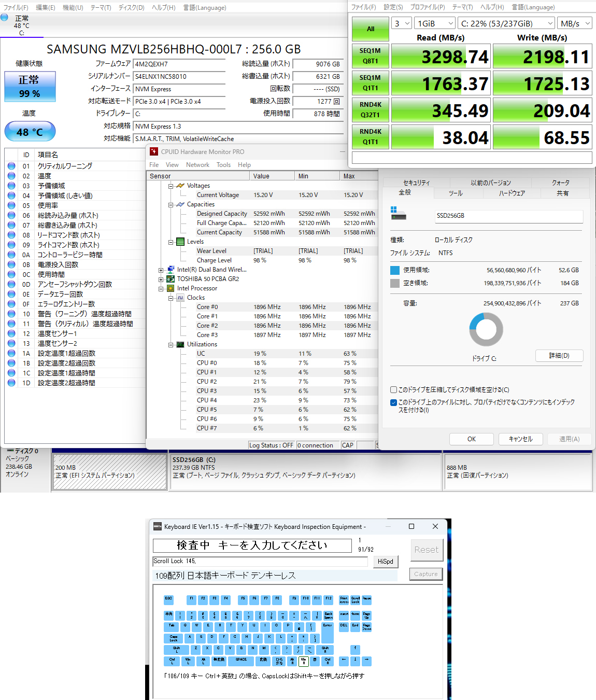This screenshot has width=596, height=700.
Task: Click the Clocks waveform icon in HWMonitor
Action: 180,298
